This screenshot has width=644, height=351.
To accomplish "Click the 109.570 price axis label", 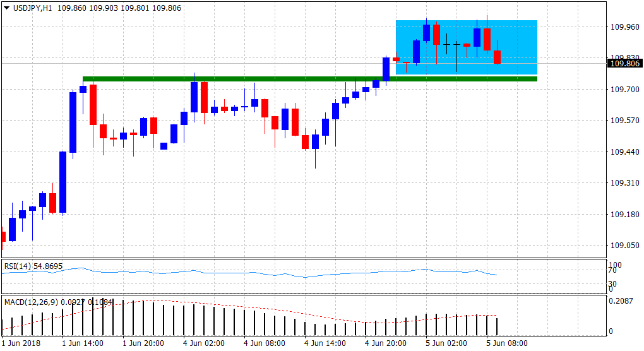I will click(623, 121).
